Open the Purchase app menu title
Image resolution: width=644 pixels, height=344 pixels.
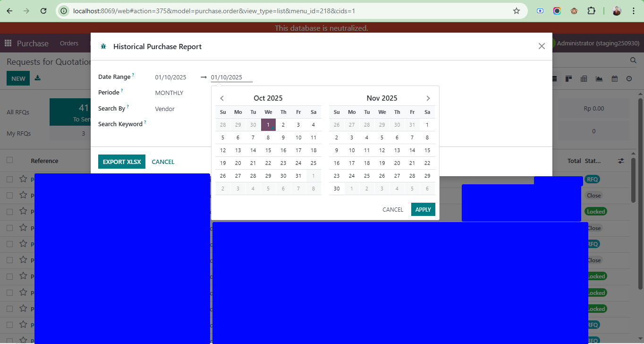tap(33, 43)
